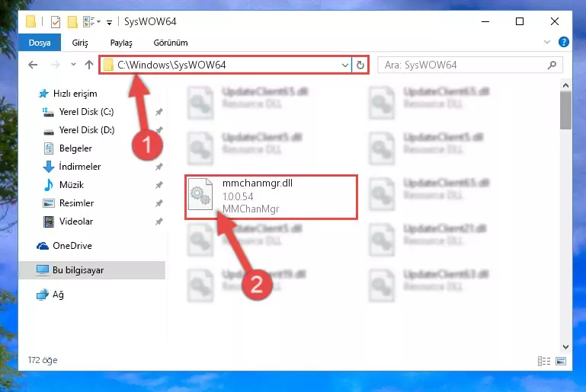
Task: Click the search magnifier icon
Action: (552, 65)
